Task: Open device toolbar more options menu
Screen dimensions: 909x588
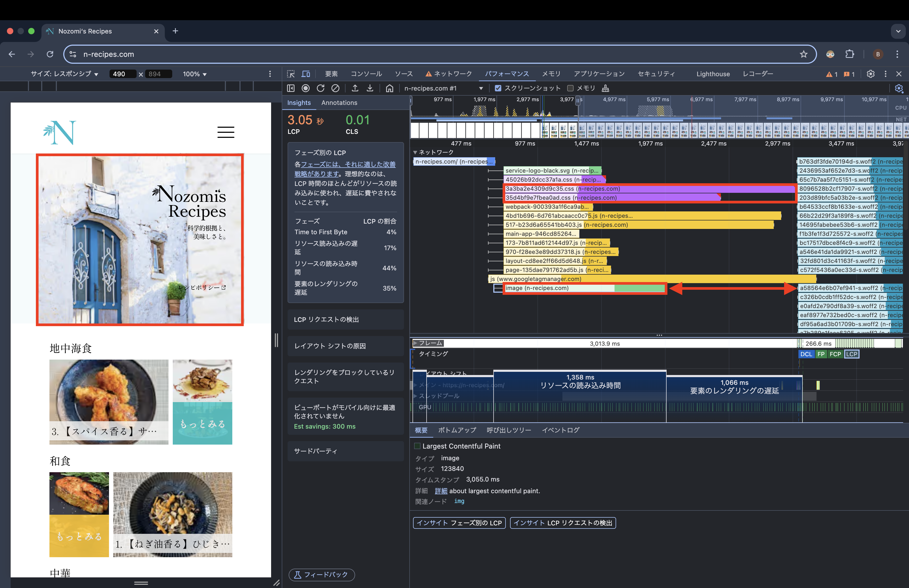Action: pyautogui.click(x=270, y=74)
